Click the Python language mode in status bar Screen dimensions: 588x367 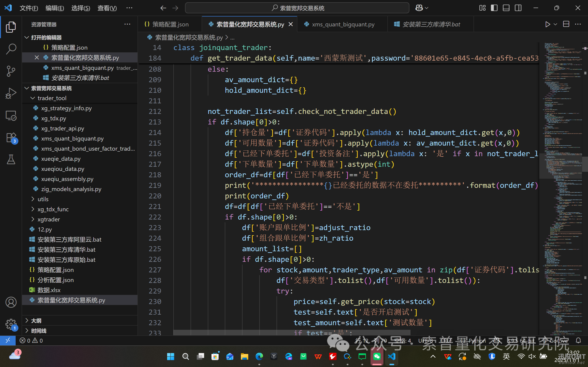pyautogui.click(x=477, y=341)
